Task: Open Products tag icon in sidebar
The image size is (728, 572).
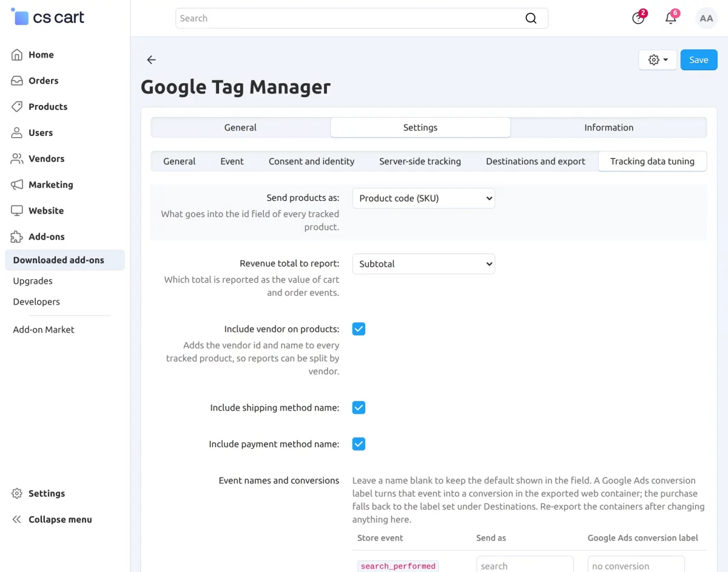Action: (17, 107)
